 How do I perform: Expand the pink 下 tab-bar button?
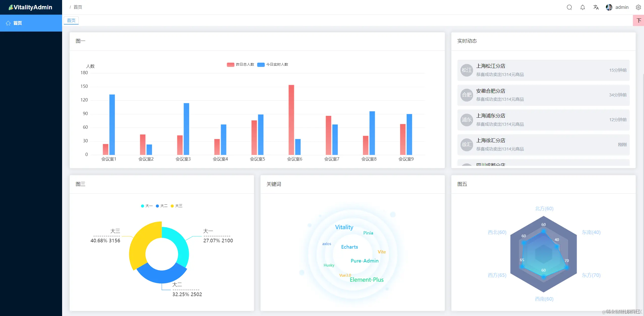[638, 20]
